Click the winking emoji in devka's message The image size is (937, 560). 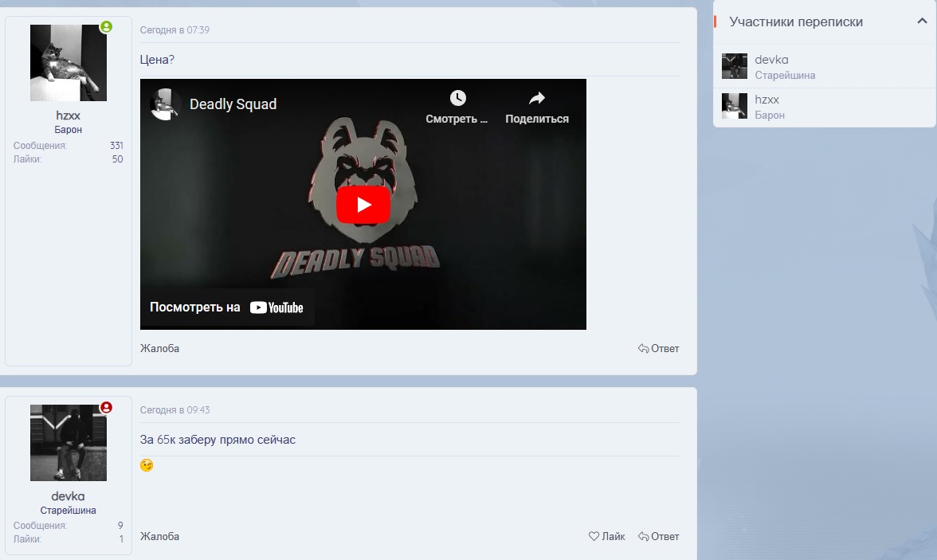coord(147,465)
